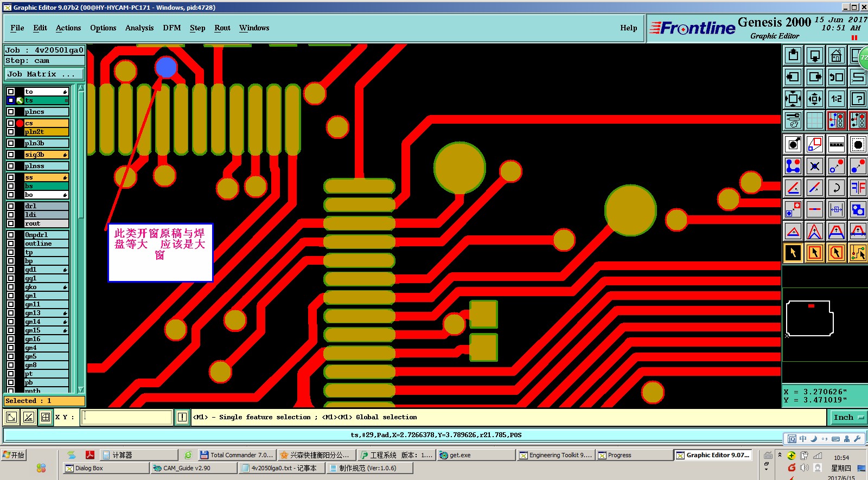Show hidden tray icons arrow
This screenshot has height=480, width=868.
[780, 455]
